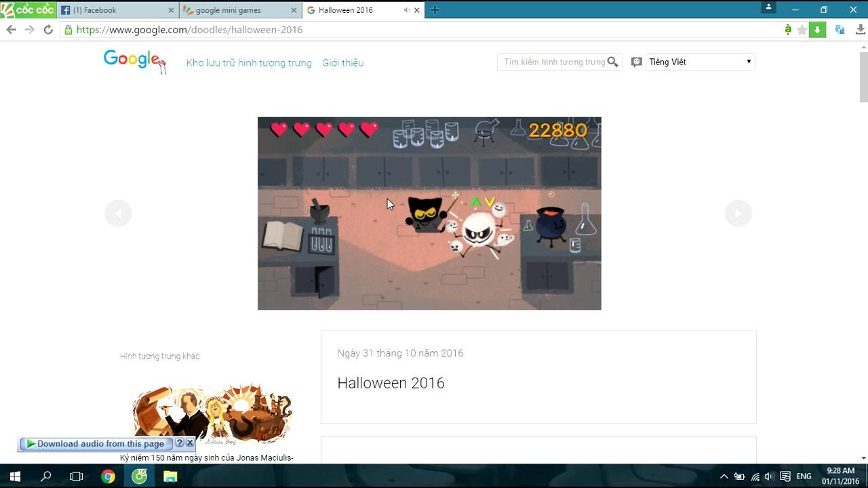Open the volume speaker icon
The width and height of the screenshot is (868, 488).
[x=769, y=476]
